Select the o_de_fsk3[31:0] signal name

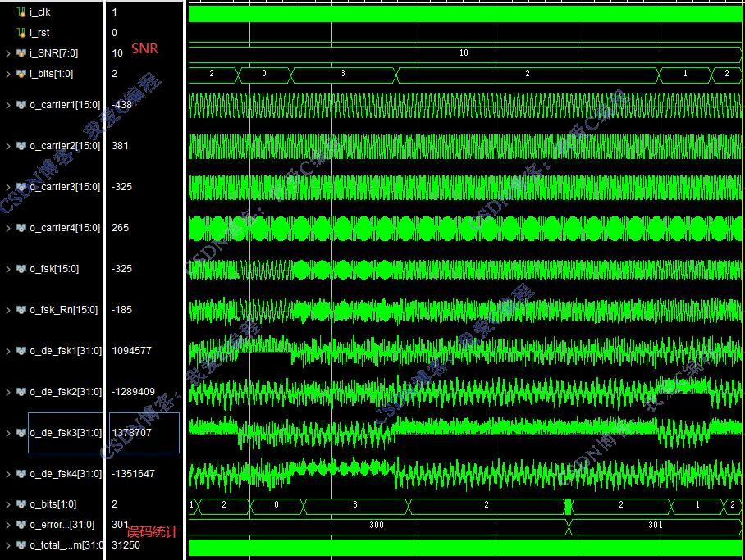point(66,433)
